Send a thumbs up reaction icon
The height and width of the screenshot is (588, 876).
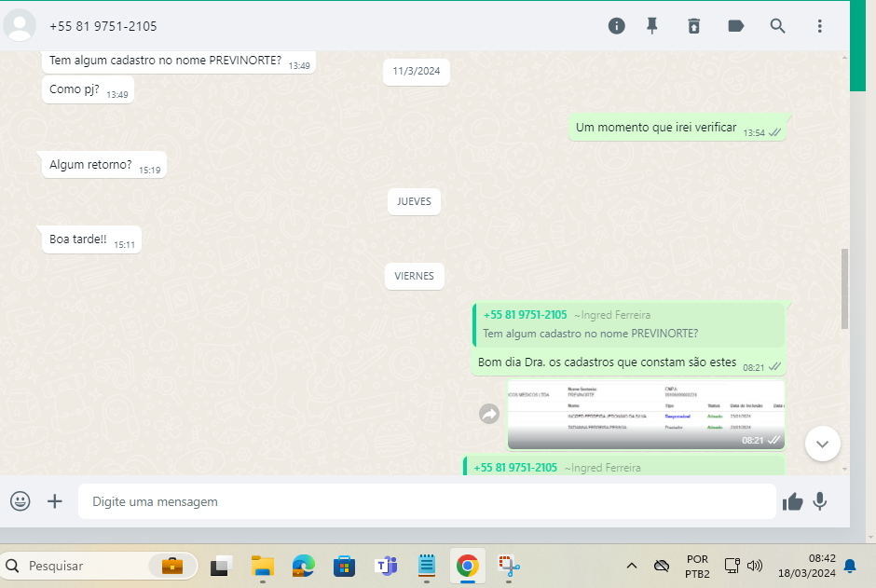(x=792, y=501)
